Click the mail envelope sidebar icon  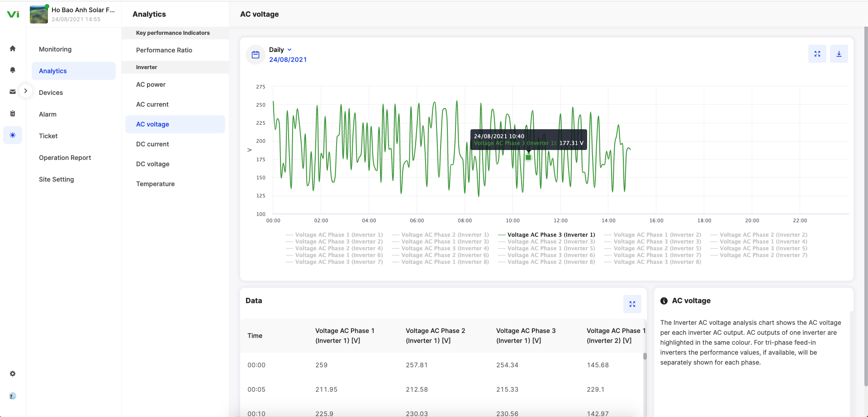[x=13, y=92]
